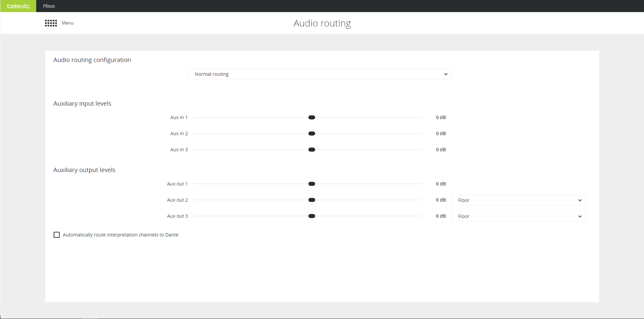This screenshot has width=644, height=319.
Task: Open the Aux out 3 Floor dropdown
Action: coord(518,216)
